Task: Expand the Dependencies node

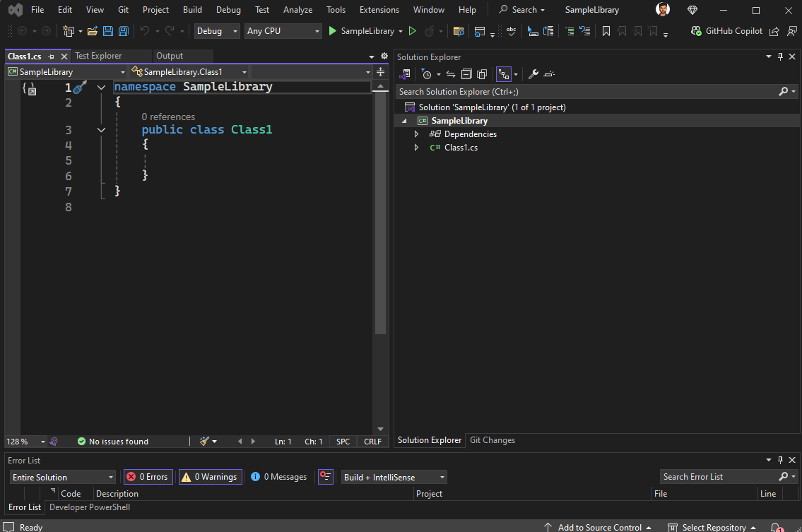Action: [416, 134]
